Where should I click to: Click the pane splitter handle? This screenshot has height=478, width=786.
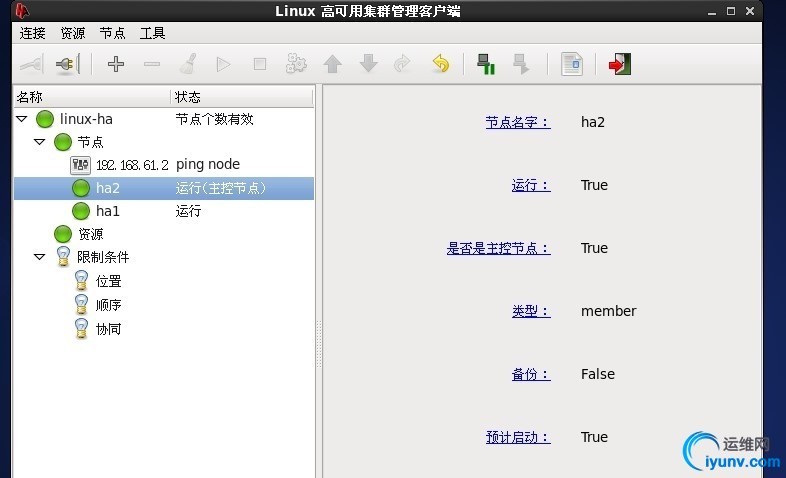[319, 344]
